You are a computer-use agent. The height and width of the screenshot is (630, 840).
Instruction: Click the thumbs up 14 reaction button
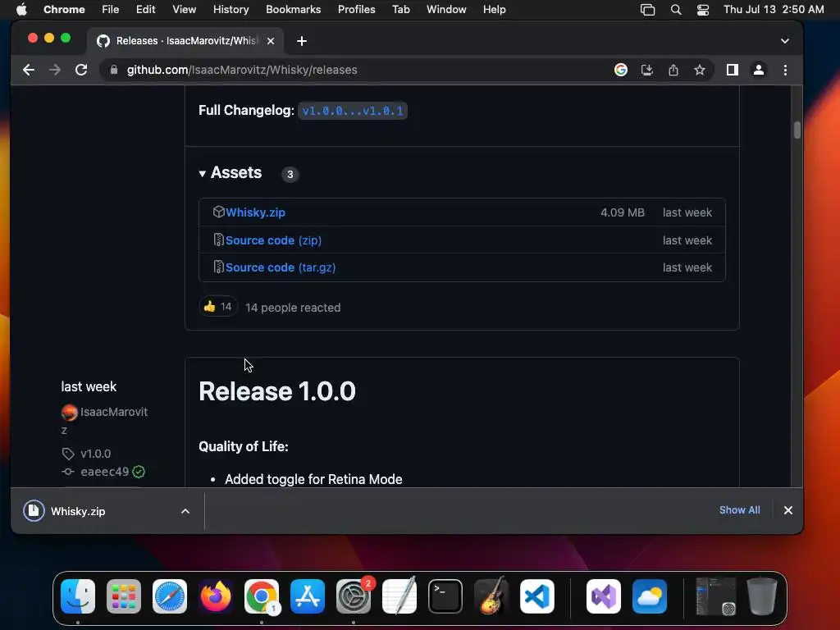218,307
